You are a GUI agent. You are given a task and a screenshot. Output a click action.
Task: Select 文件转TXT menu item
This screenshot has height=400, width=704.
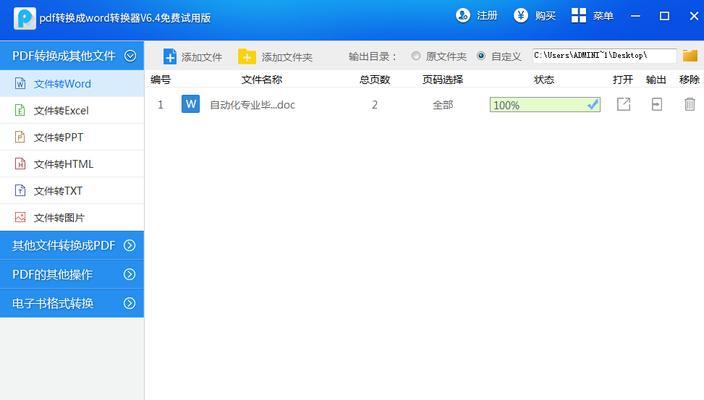72,190
